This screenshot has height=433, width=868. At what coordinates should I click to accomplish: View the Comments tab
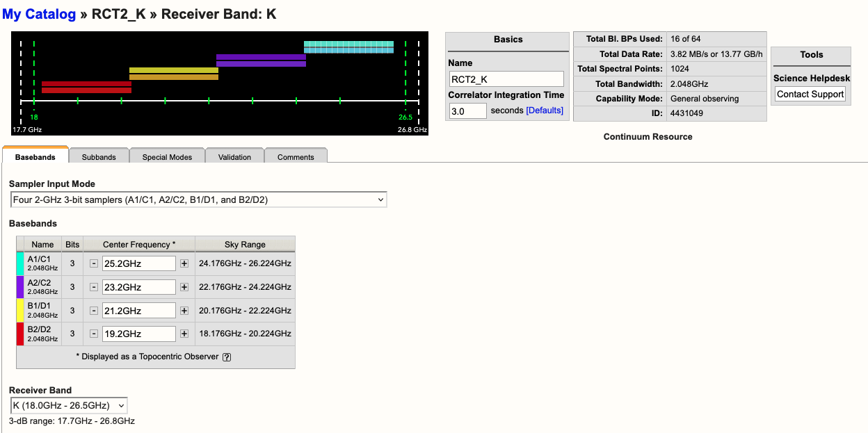point(296,158)
